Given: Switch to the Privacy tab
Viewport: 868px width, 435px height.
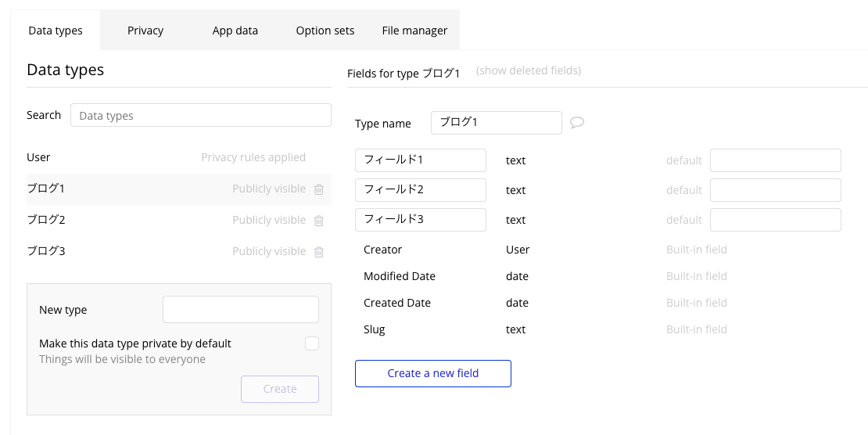Looking at the screenshot, I should (x=145, y=31).
